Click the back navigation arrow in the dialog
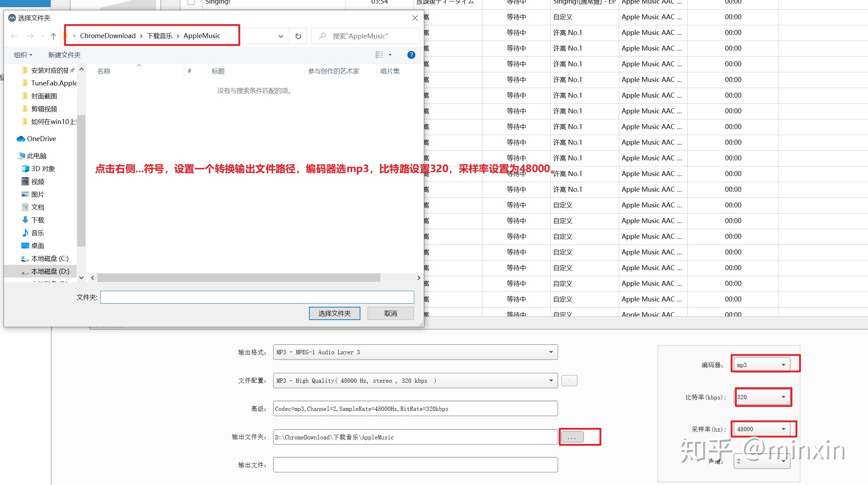This screenshot has width=868, height=485. [x=14, y=36]
